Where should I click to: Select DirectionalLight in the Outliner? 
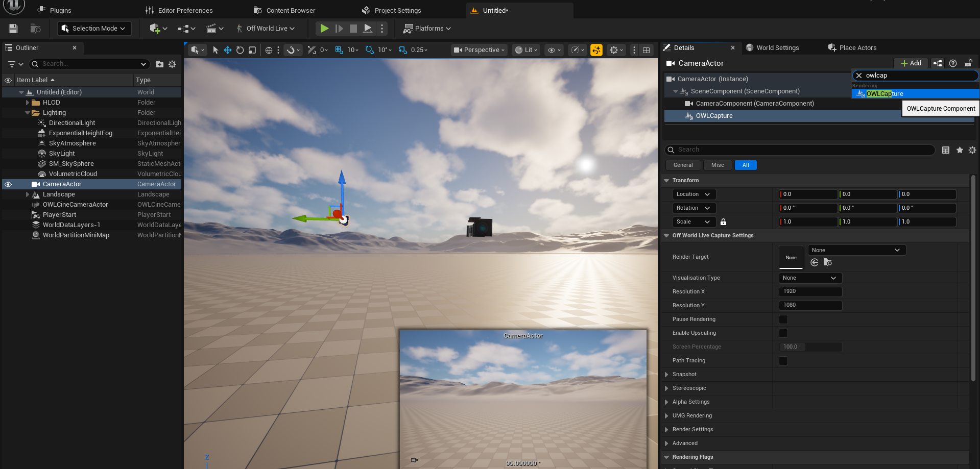pyautogui.click(x=71, y=123)
